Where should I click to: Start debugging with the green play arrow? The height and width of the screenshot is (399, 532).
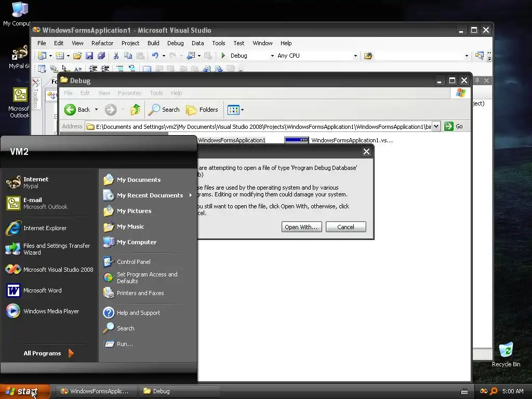[x=223, y=55]
